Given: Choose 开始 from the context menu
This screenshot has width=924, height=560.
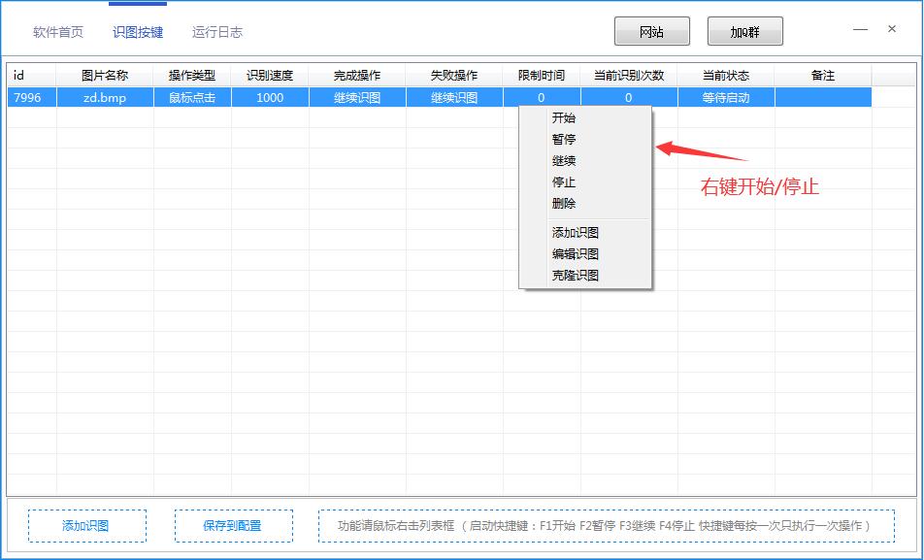Looking at the screenshot, I should (x=564, y=118).
